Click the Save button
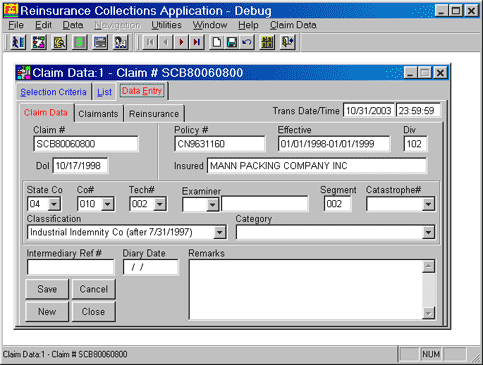Viewport: 483px width, 365px height. (47, 289)
